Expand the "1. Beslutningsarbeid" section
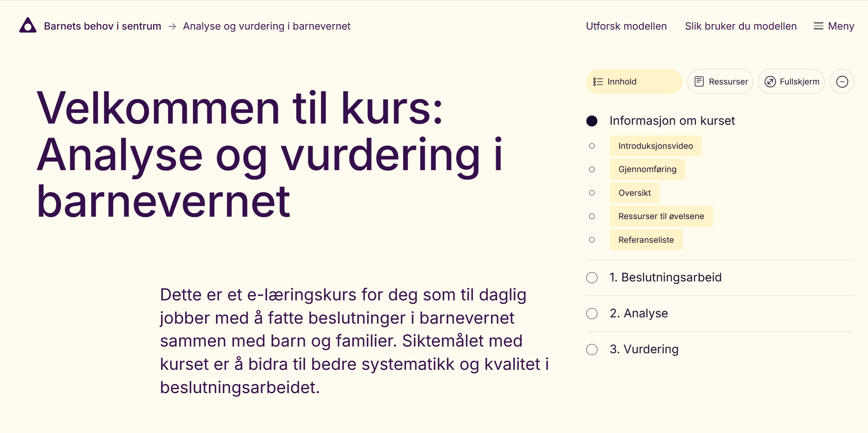868x433 pixels. [x=666, y=277]
